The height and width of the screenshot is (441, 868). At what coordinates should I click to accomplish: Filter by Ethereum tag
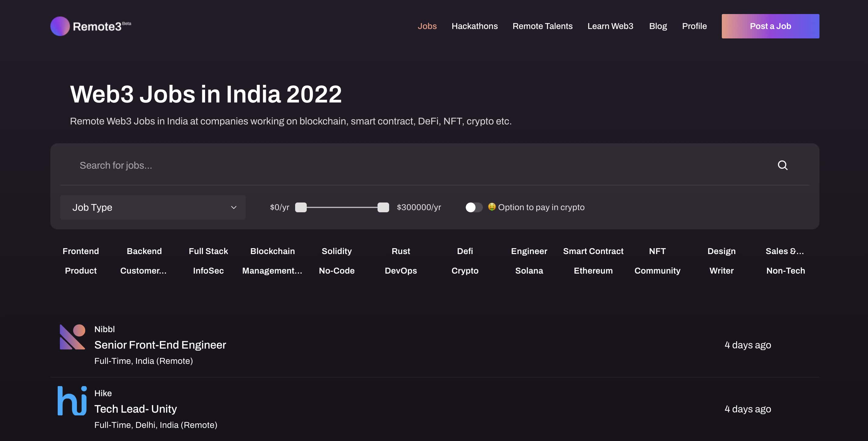pyautogui.click(x=593, y=271)
